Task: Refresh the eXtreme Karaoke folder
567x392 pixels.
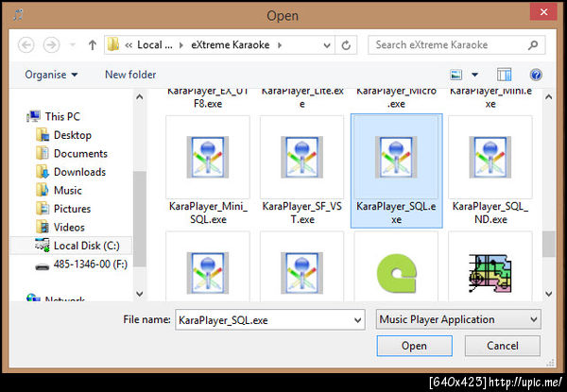Action: pyautogui.click(x=346, y=45)
